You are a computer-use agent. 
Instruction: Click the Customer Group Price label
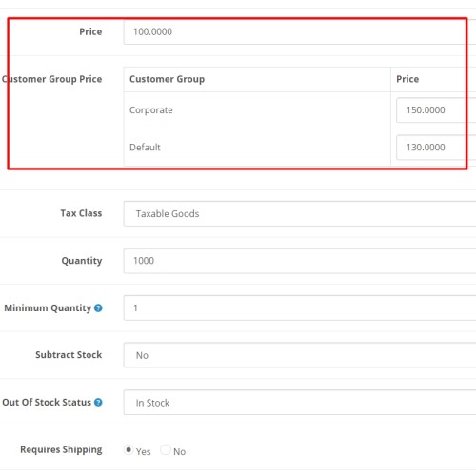(51, 79)
